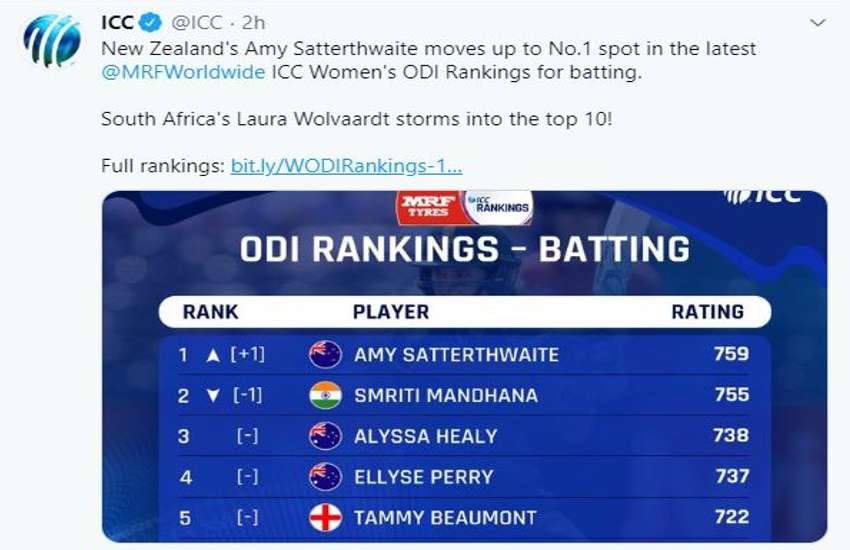
Task: Click the ICC Rankings circular badge
Action: point(499,206)
